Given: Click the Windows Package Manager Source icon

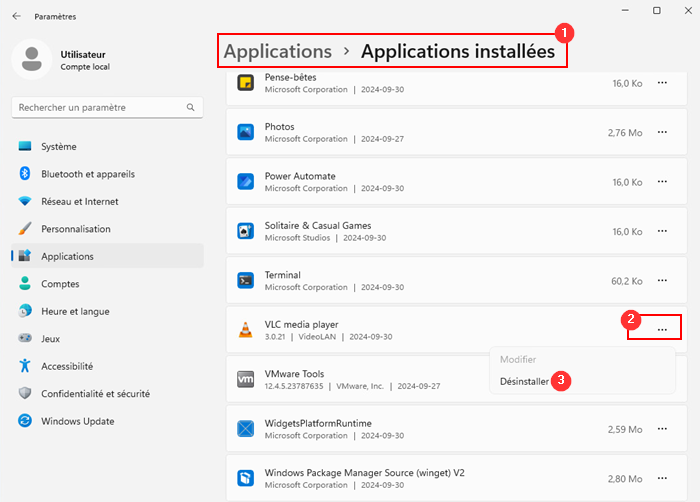Looking at the screenshot, I should click(x=246, y=478).
